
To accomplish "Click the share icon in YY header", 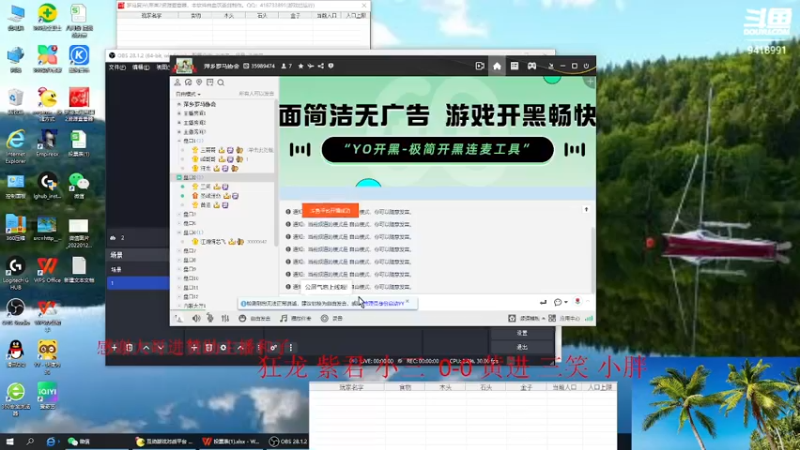I will click(320, 66).
